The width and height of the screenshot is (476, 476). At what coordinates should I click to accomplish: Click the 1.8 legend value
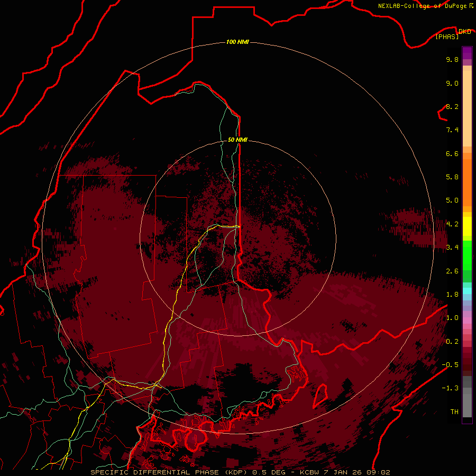(452, 295)
